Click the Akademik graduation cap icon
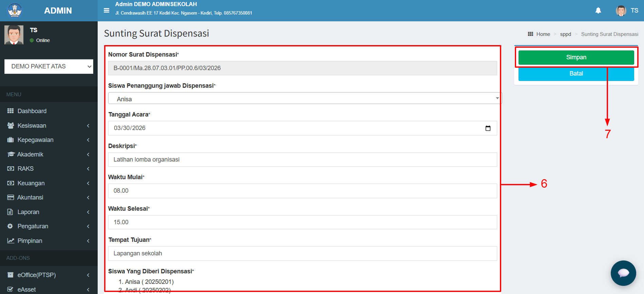 (11, 154)
